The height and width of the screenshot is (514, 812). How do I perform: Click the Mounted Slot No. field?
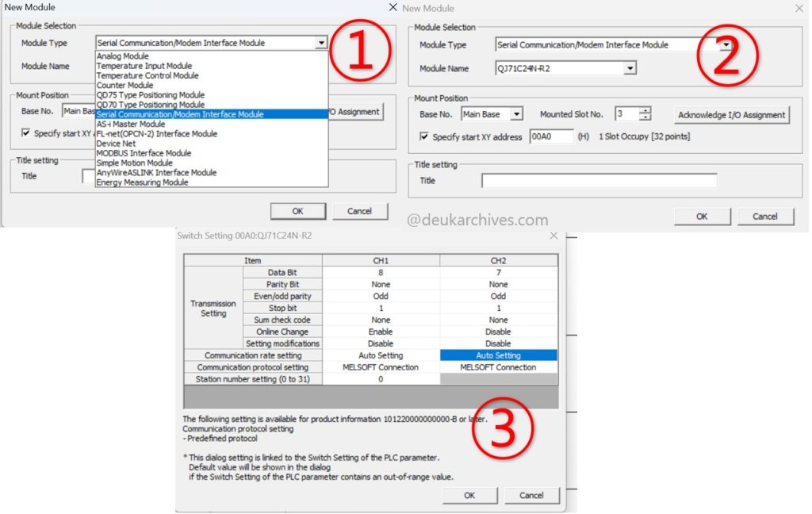coord(627,114)
